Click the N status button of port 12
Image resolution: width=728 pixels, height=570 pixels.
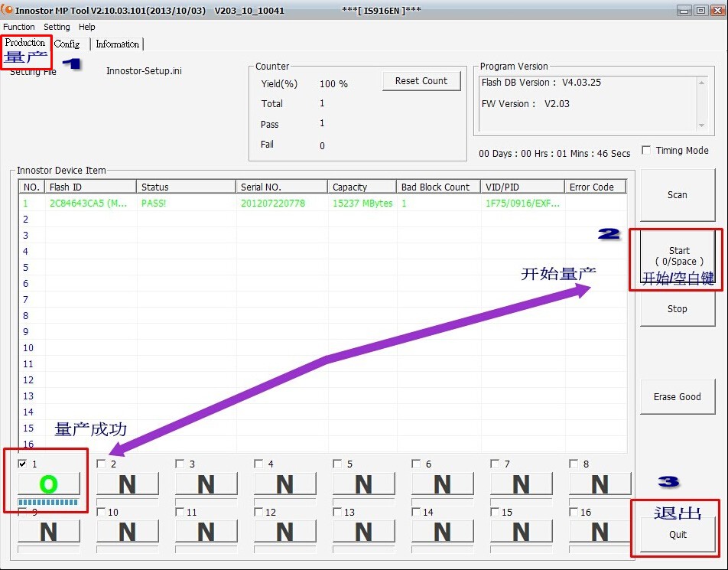click(x=285, y=532)
